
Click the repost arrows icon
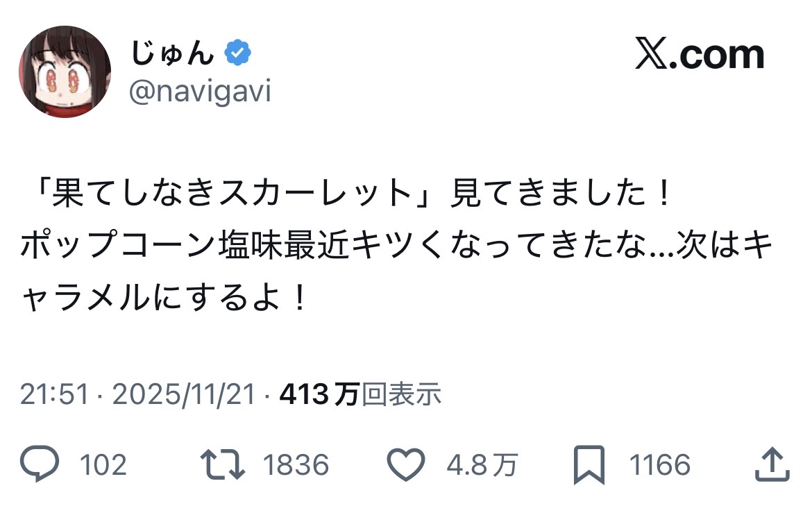[221, 464]
